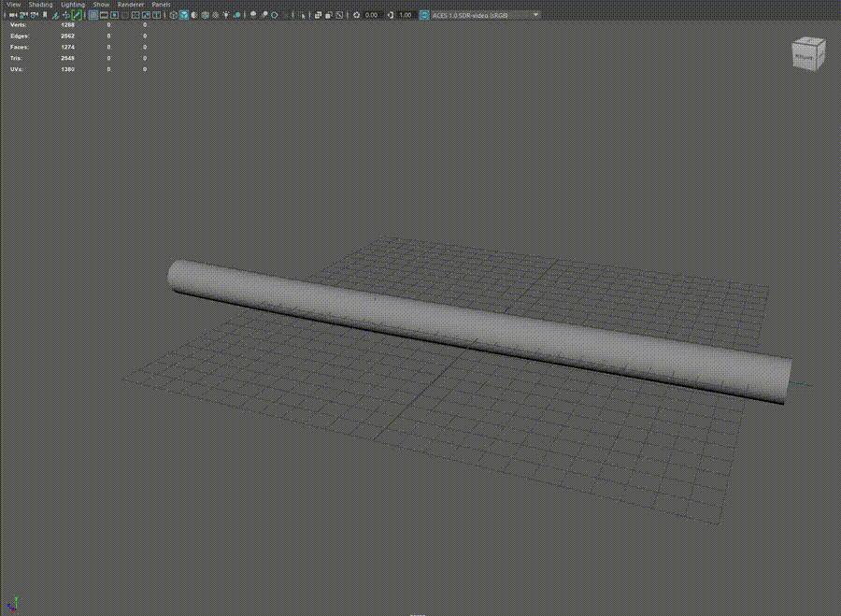Toggle the Film Gate icon
Screen dimensions: 841x616
tap(104, 15)
